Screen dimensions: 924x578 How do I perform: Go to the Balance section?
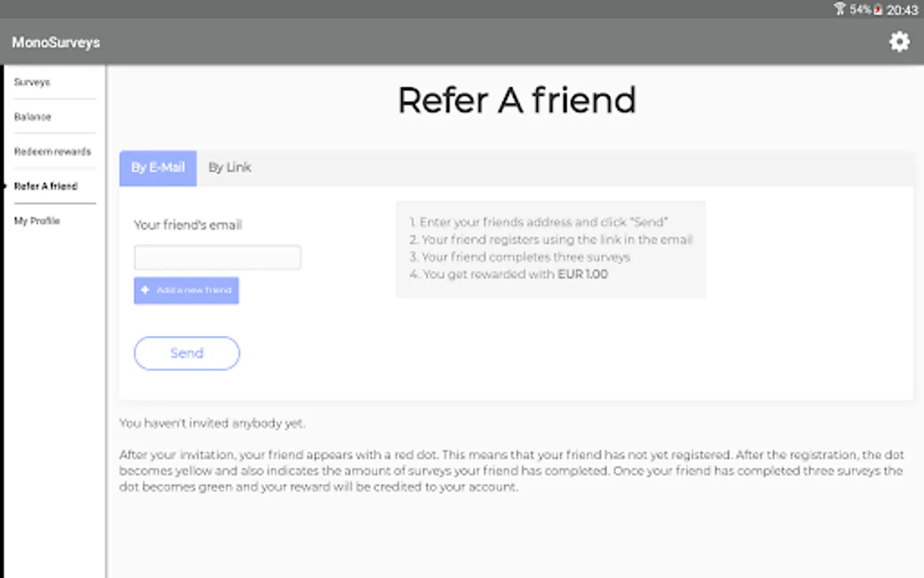point(33,117)
